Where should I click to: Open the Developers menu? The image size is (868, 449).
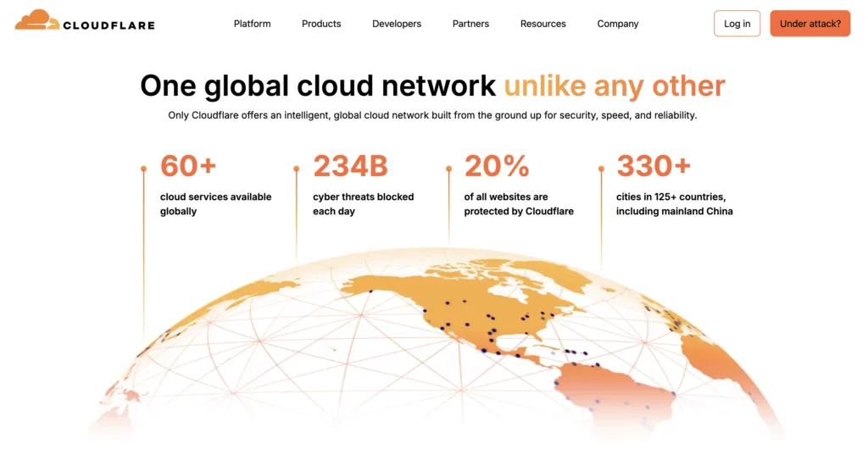tap(397, 24)
